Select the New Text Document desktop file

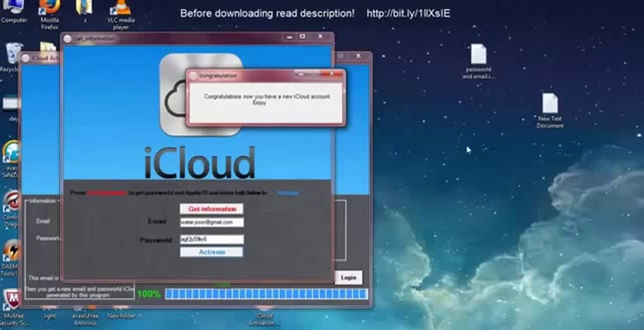pyautogui.click(x=550, y=110)
